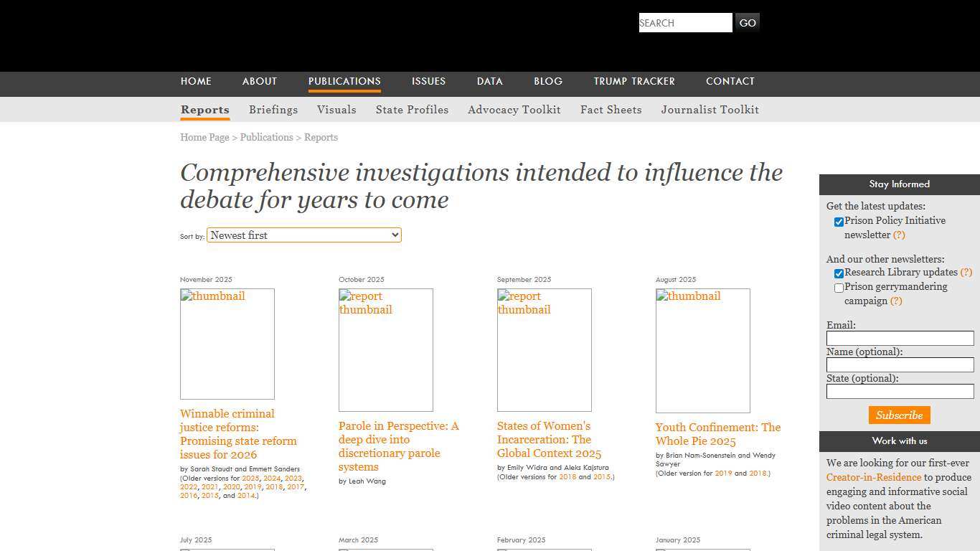Image resolution: width=980 pixels, height=551 pixels.
Task: Click the Subscribe button
Action: pyautogui.click(x=899, y=415)
